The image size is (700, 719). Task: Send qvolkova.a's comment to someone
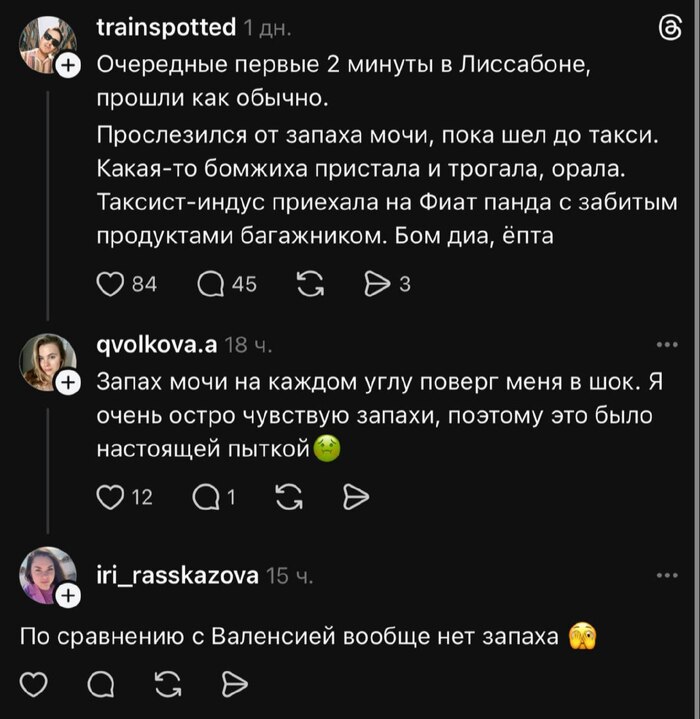pyautogui.click(x=355, y=496)
